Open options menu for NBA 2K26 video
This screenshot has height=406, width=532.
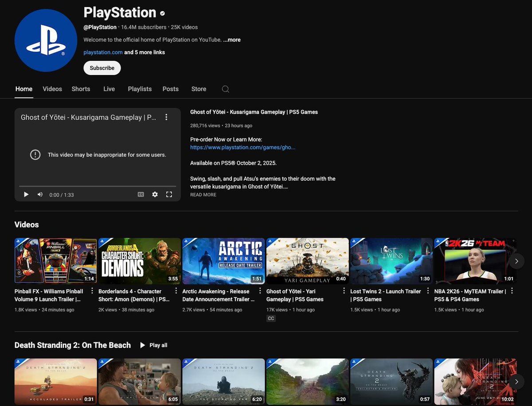[512, 291]
